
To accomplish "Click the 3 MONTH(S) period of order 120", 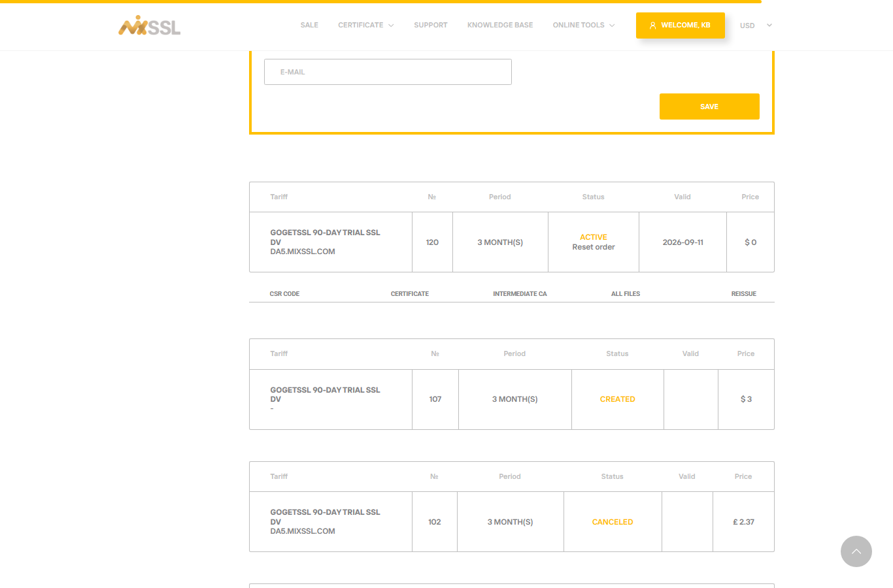I will pyautogui.click(x=500, y=242).
